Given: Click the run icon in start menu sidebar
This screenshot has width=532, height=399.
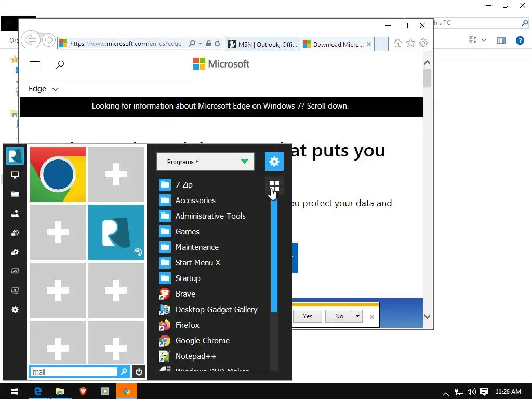Looking at the screenshot, I should (15, 290).
